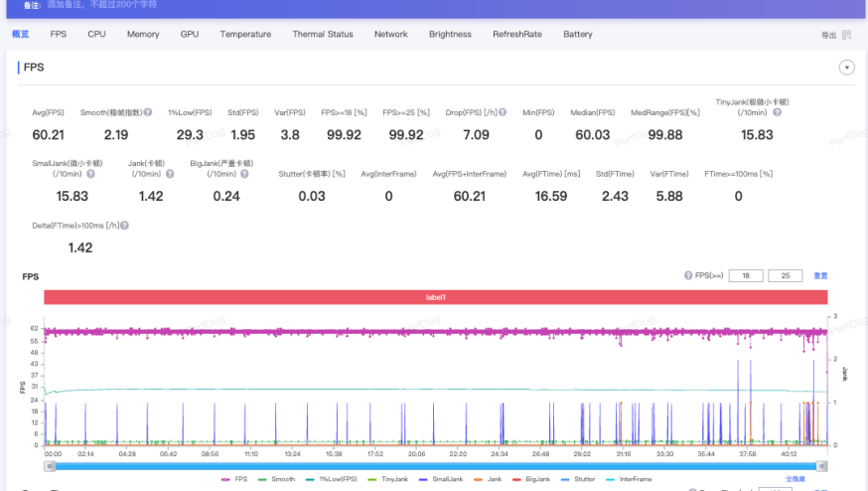Click right handle of chart time-range slider
This screenshot has height=491, width=868.
[x=822, y=466]
